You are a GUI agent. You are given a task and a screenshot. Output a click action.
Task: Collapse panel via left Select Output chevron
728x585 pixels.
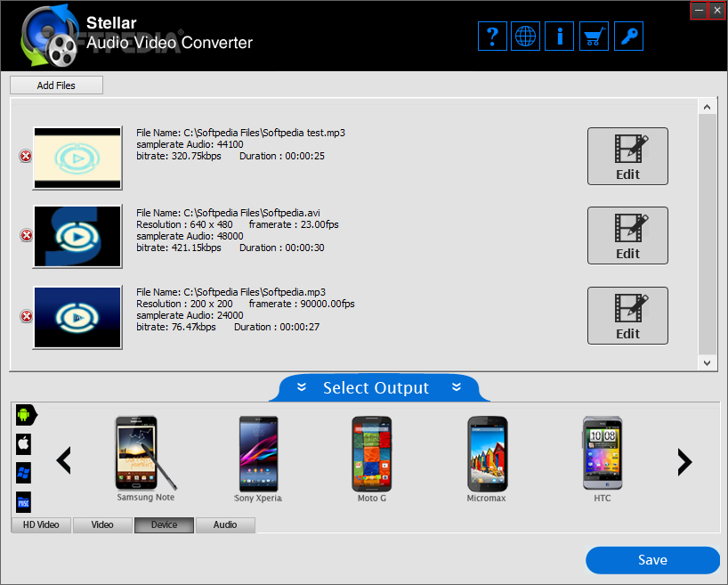pyautogui.click(x=302, y=387)
